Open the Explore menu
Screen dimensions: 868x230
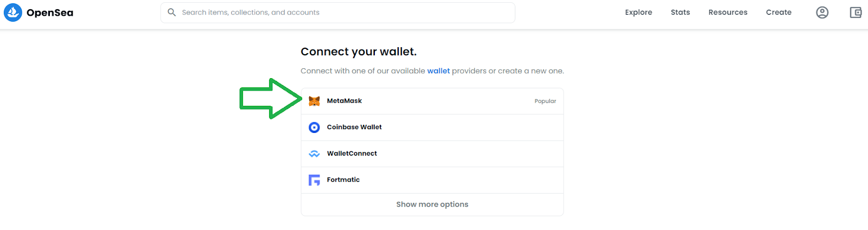[x=639, y=12]
